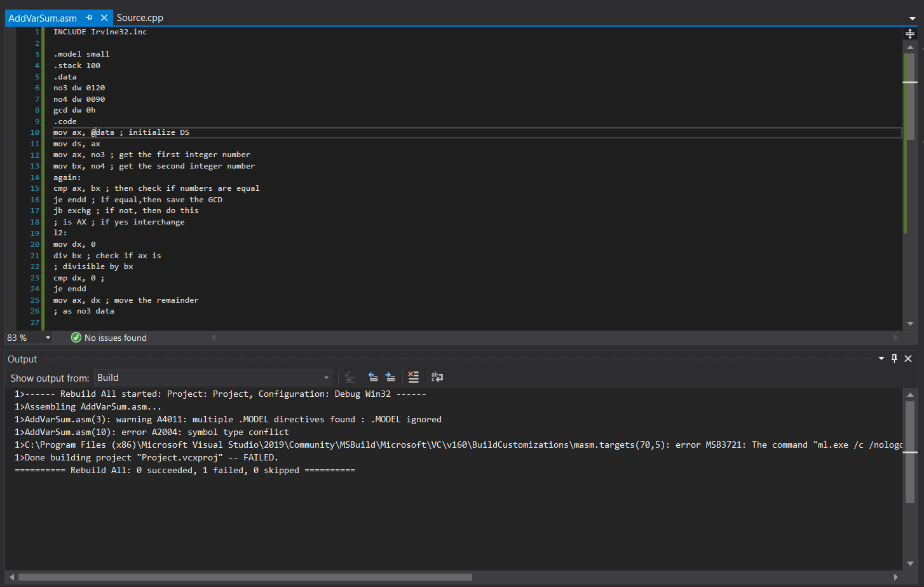Click the mov ax, @data line
Viewport: 924px width, 587px height.
(x=121, y=132)
